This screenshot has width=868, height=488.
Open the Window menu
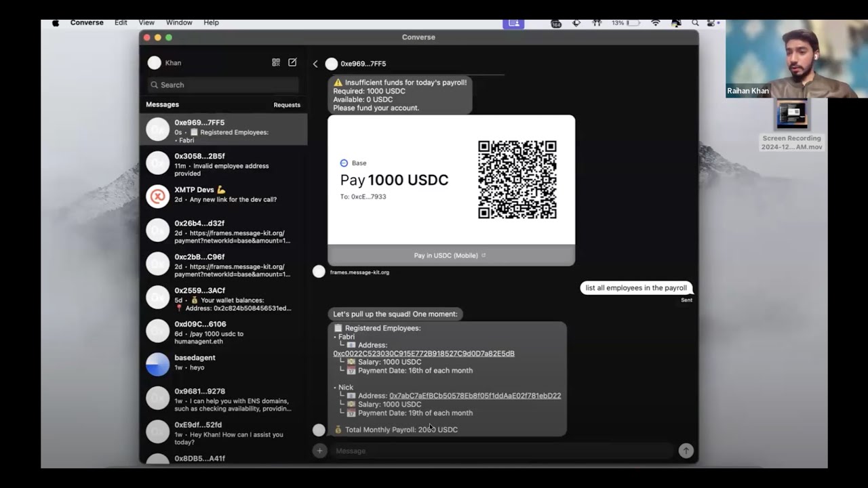click(x=179, y=23)
